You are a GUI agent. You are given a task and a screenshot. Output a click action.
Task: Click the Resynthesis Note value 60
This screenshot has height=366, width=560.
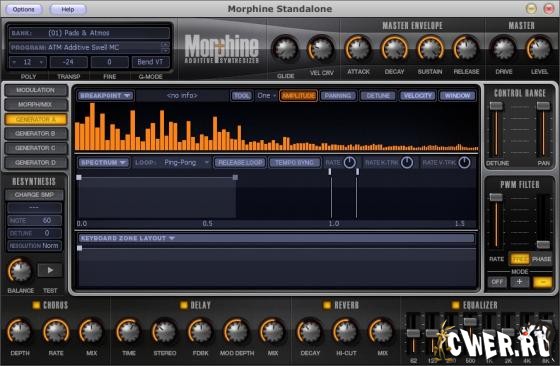[34, 220]
